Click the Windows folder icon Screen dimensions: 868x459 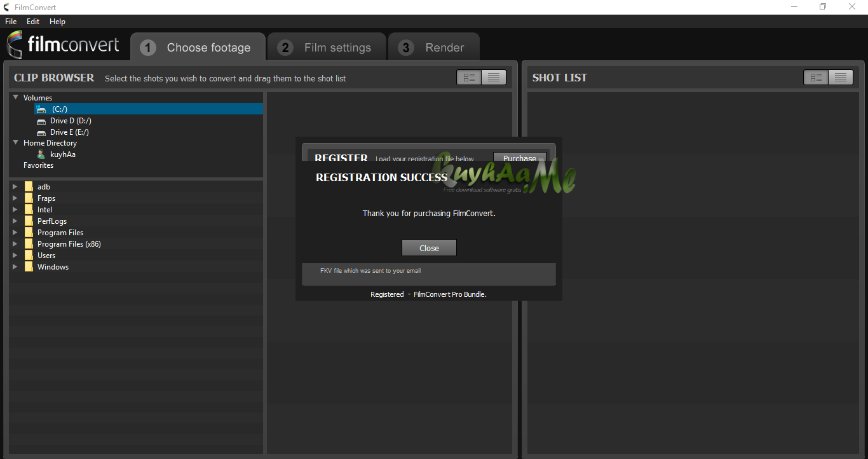(29, 267)
